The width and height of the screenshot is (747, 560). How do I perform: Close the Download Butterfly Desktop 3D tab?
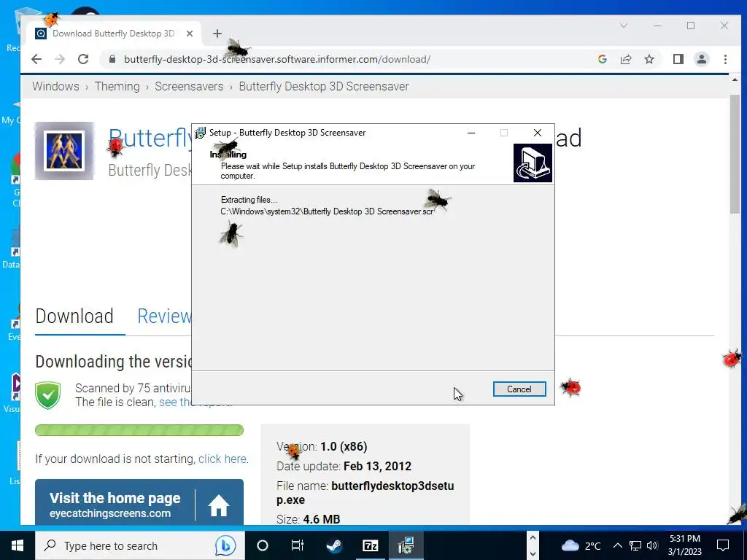coord(190,34)
